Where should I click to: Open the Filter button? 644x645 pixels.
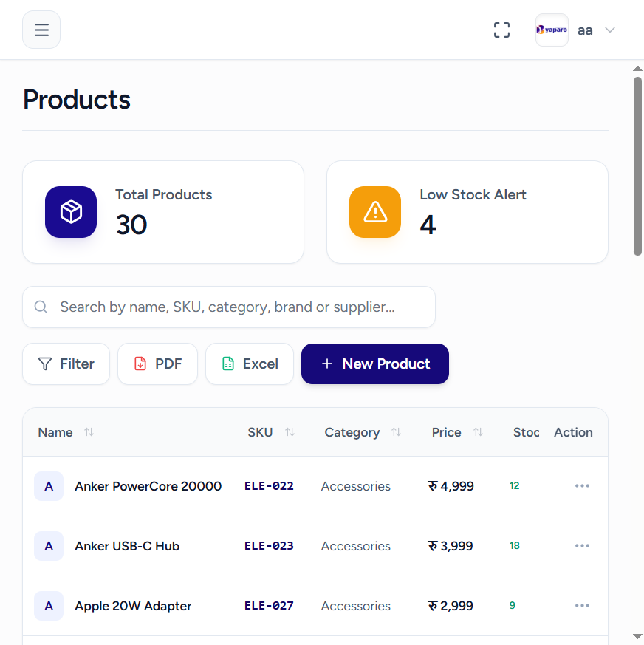coord(66,364)
